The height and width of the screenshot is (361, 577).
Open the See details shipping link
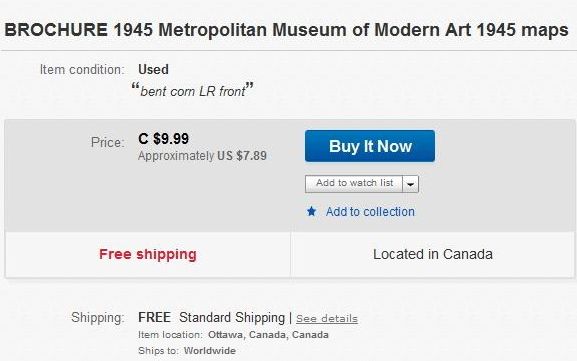point(327,319)
